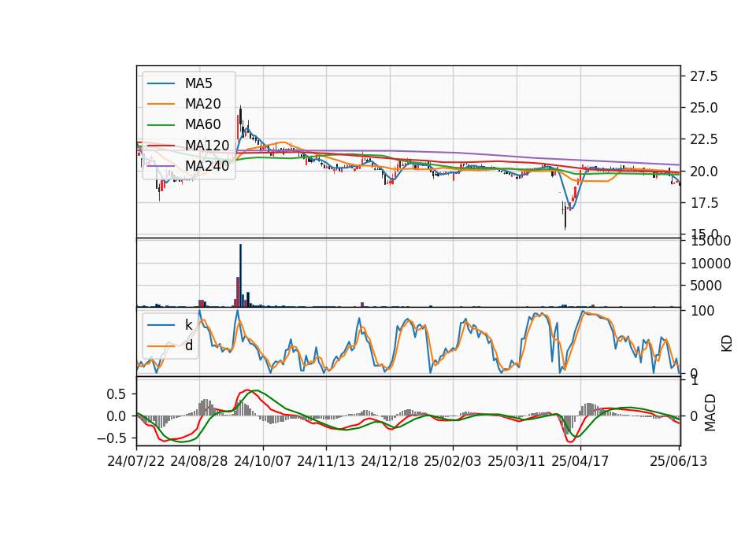Click the 24/11/13 date label
Viewport: 756px width, 543px height.
point(326,461)
